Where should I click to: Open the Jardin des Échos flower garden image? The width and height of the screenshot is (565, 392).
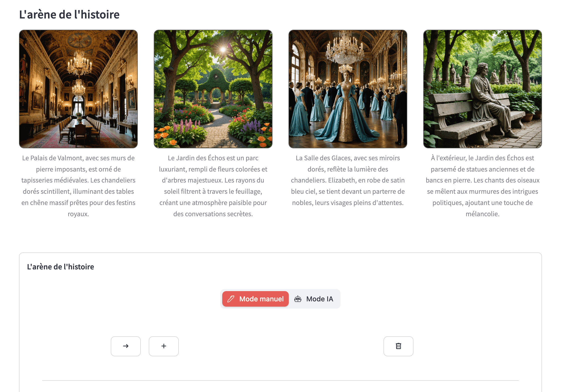213,89
